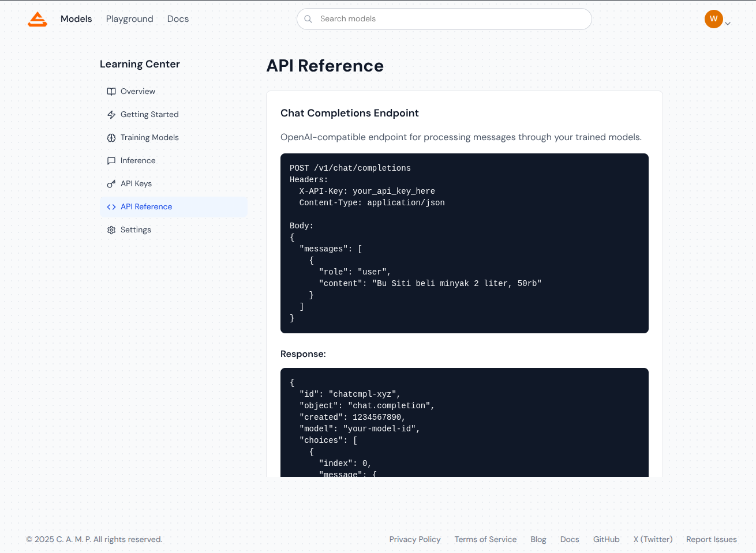Click the "id": "chatcmpl-xyz" line
The image size is (756, 553).
(x=350, y=394)
